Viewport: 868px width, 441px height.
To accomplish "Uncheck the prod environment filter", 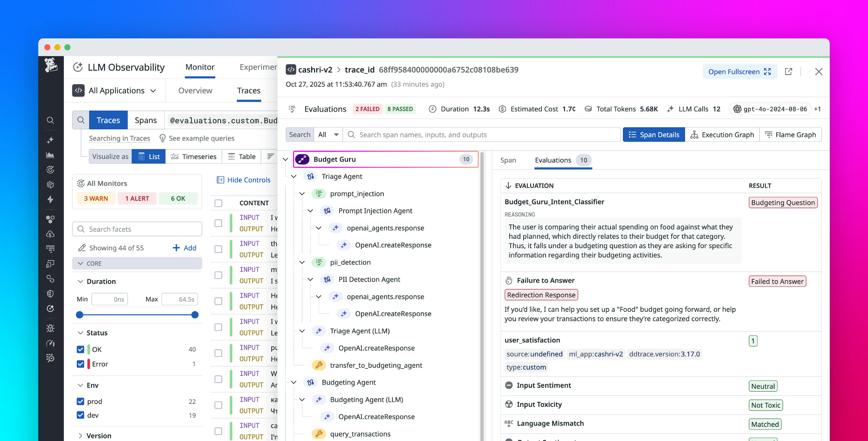I will point(80,401).
